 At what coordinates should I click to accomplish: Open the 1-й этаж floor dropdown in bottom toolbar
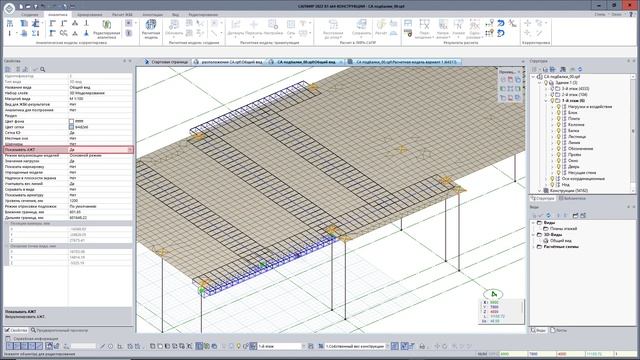click(x=303, y=346)
